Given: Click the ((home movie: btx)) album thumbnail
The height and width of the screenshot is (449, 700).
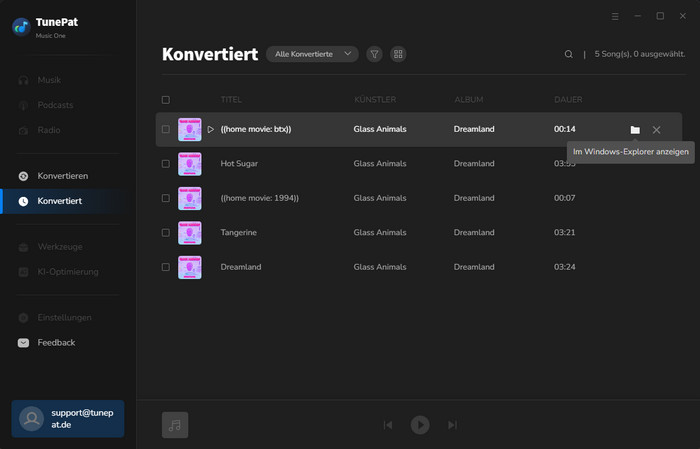Looking at the screenshot, I should 190,129.
